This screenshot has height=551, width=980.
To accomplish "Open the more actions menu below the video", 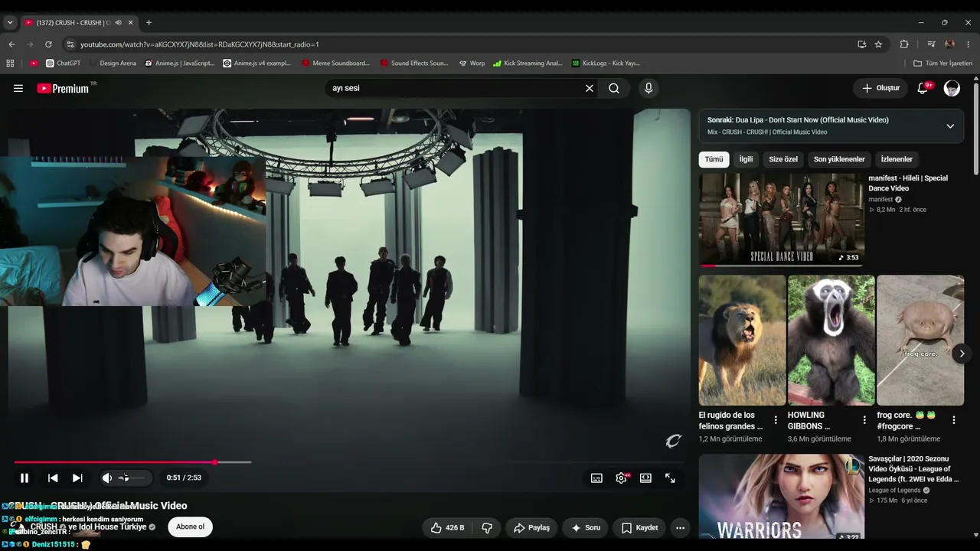I will pos(680,527).
